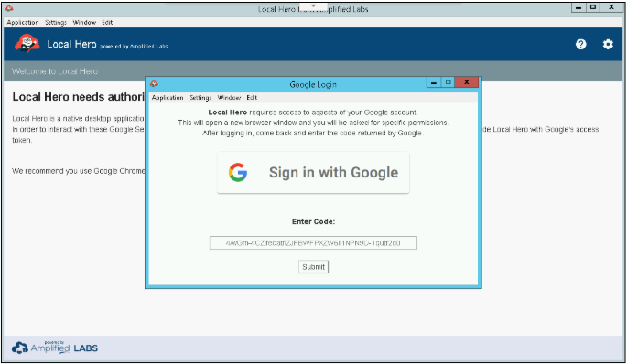Open Settings menu in Google Login dialog

[200, 98]
